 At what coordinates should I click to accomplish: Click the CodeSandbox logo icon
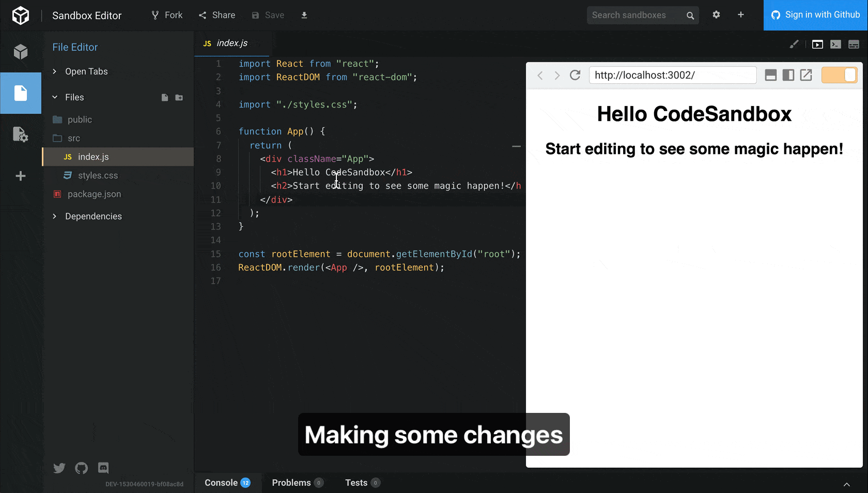(x=21, y=16)
